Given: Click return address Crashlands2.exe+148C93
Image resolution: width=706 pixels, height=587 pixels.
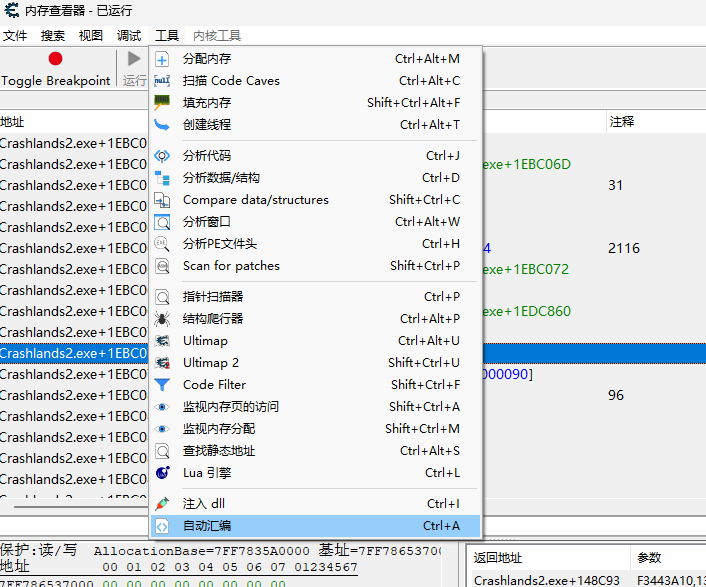Looking at the screenshot, I should coord(547,580).
